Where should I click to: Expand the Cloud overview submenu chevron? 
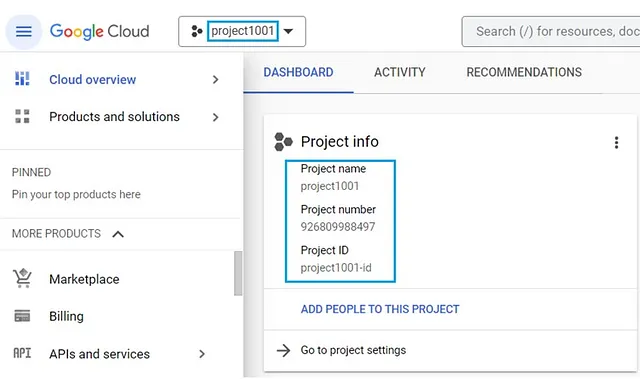pyautogui.click(x=216, y=80)
